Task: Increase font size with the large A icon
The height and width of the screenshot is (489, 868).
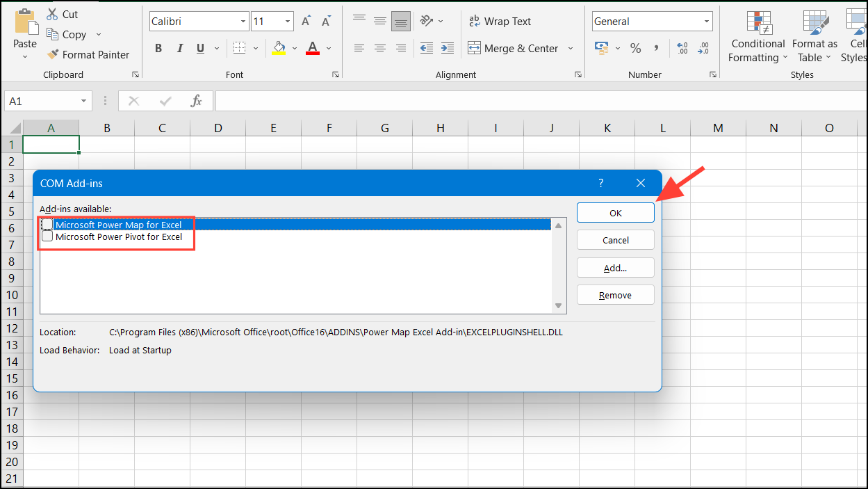Action: click(x=306, y=22)
